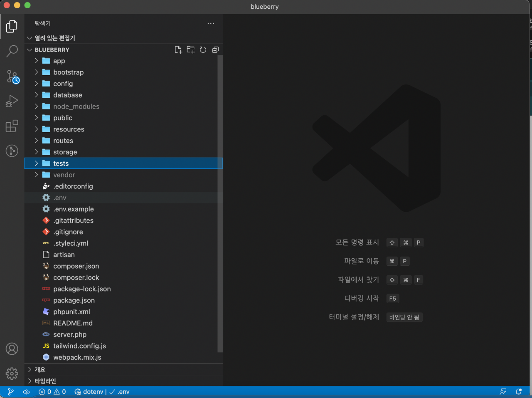The width and height of the screenshot is (532, 398).
Task: Open the notifications bell in status bar
Action: (519, 392)
